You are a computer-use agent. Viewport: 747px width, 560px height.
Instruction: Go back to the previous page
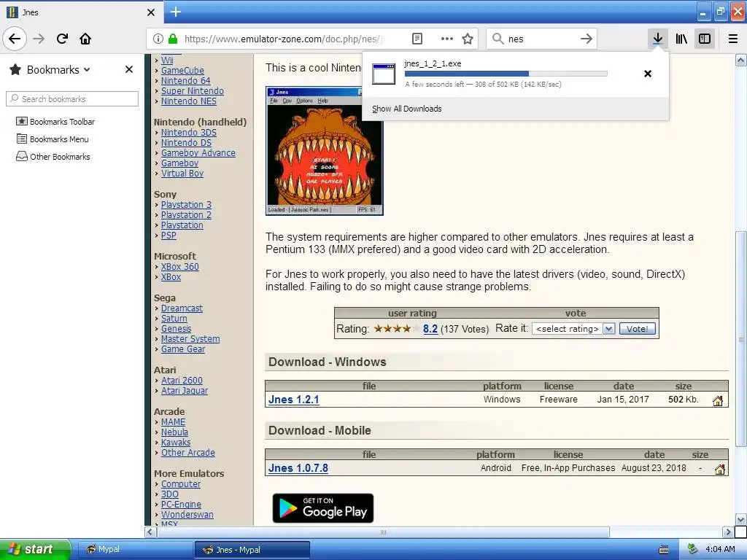(15, 39)
